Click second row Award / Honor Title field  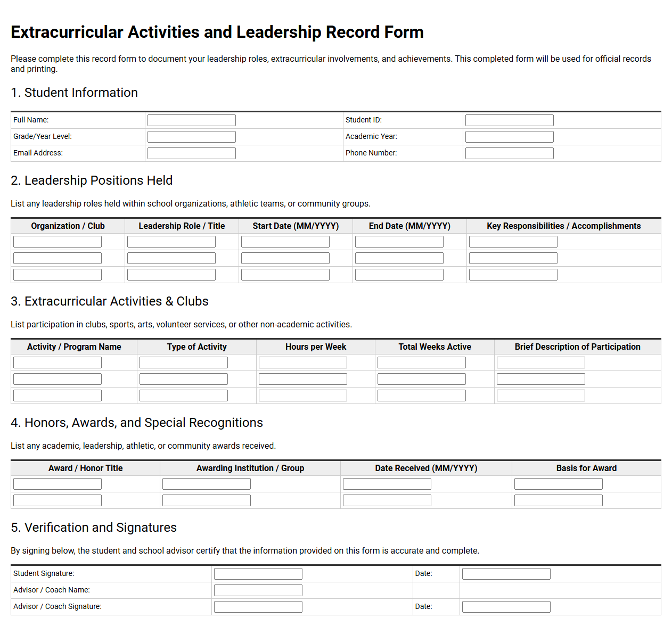pyautogui.click(x=58, y=500)
